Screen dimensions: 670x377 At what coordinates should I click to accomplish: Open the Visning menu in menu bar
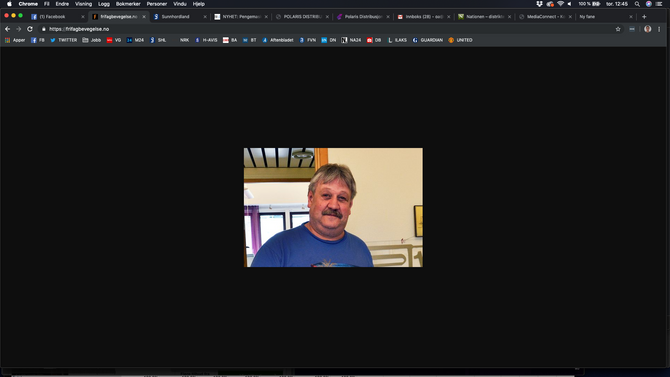point(83,4)
